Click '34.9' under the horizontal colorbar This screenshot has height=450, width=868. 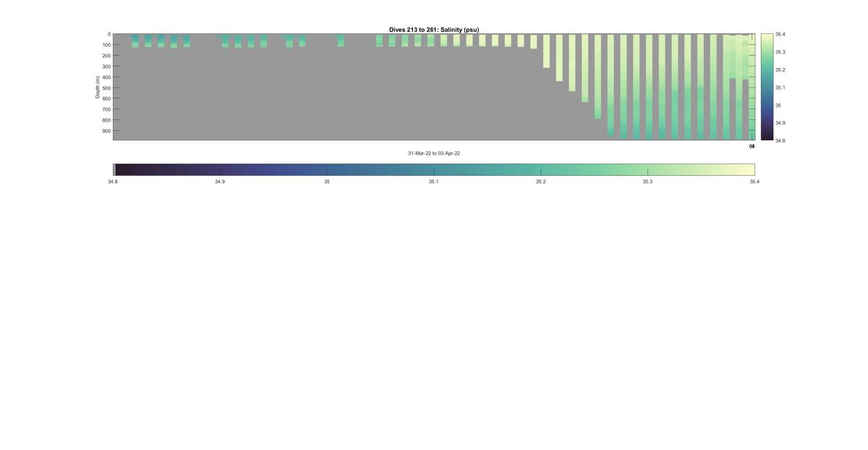click(220, 182)
